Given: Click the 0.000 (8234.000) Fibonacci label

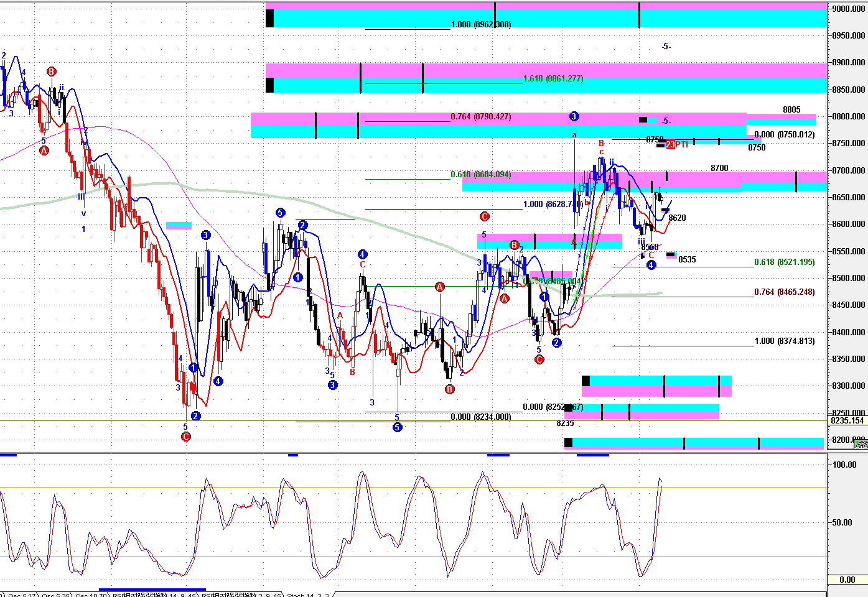Looking at the screenshot, I should 481,417.
